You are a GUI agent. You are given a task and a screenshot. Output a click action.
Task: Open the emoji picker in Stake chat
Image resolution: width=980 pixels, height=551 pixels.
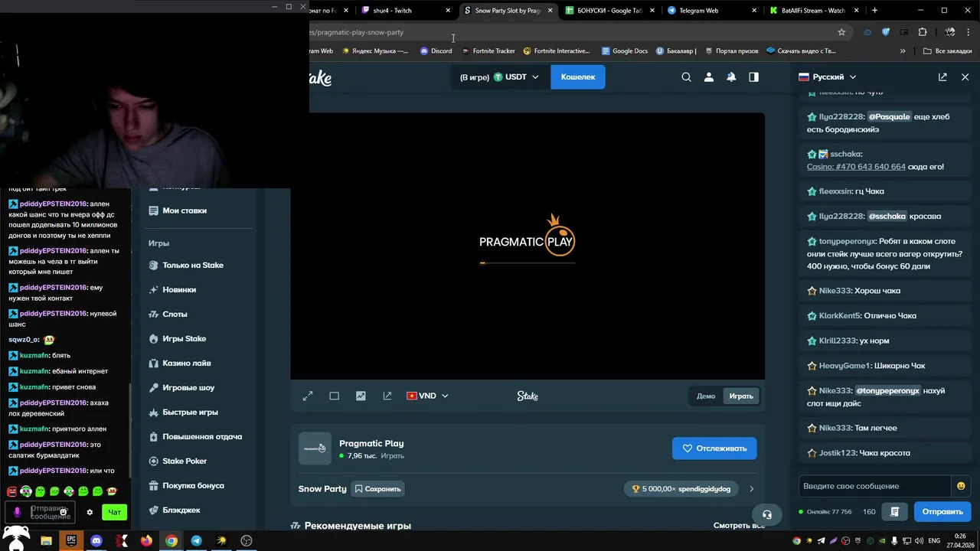click(961, 486)
